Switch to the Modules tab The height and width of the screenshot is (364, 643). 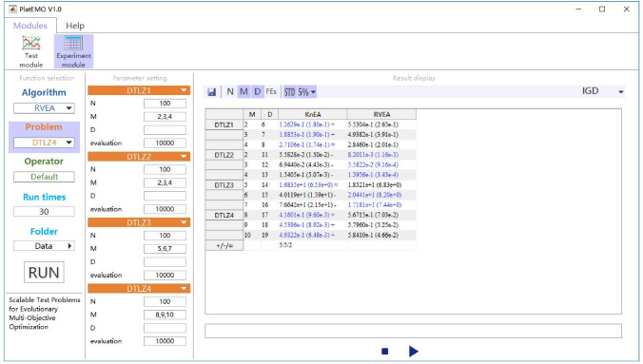(x=30, y=26)
